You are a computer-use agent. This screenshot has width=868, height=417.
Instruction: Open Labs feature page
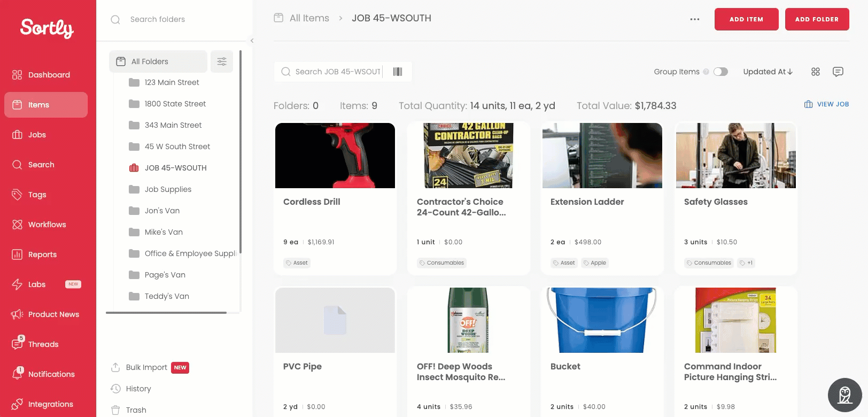coord(46,284)
